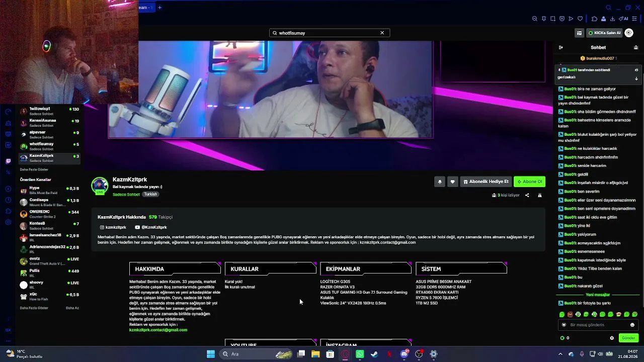This screenshot has height=362, width=644.
Task: Toggle the follow heart for KazmKzltprk
Action: pos(452,182)
